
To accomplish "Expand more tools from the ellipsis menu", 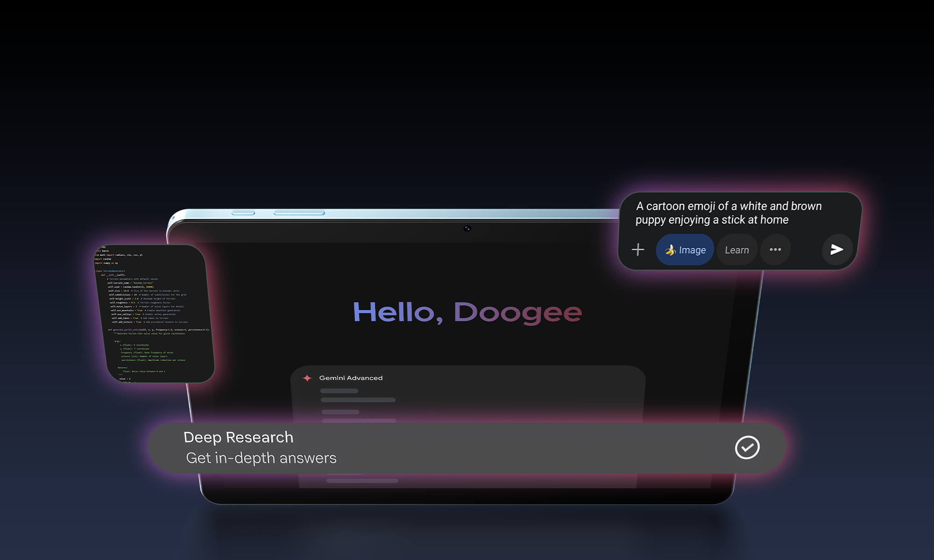I will [x=775, y=250].
